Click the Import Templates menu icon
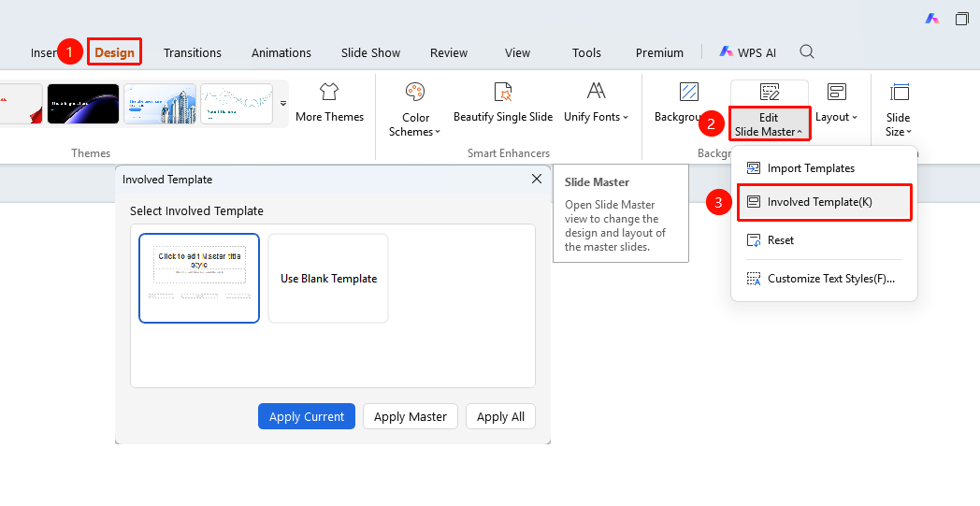Screen dimensions: 980x506 [x=754, y=168]
